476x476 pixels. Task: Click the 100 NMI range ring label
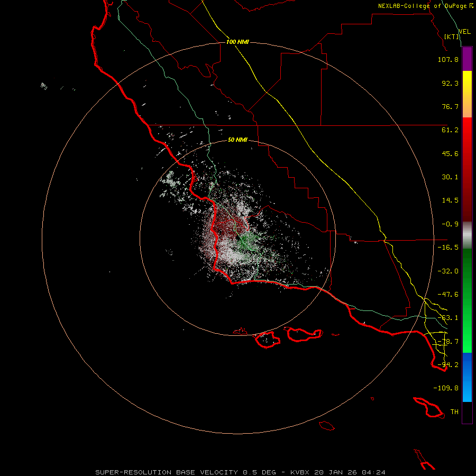point(237,42)
